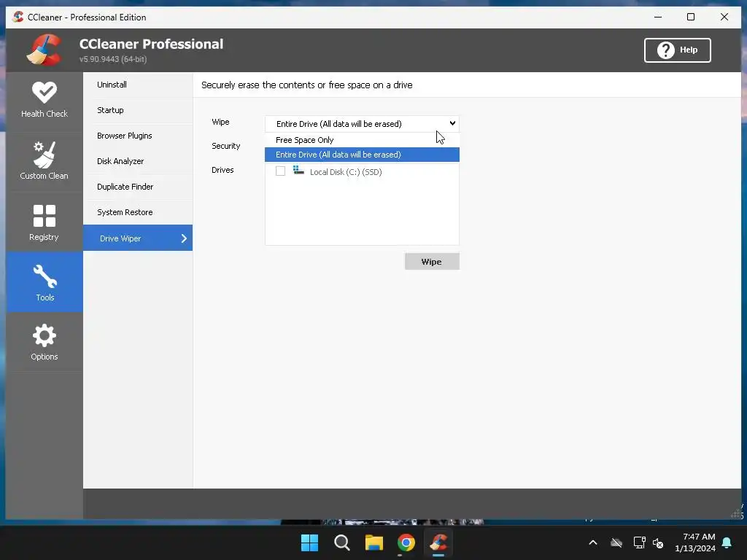747x560 pixels.
Task: Open the Options gear section
Action: tap(44, 342)
